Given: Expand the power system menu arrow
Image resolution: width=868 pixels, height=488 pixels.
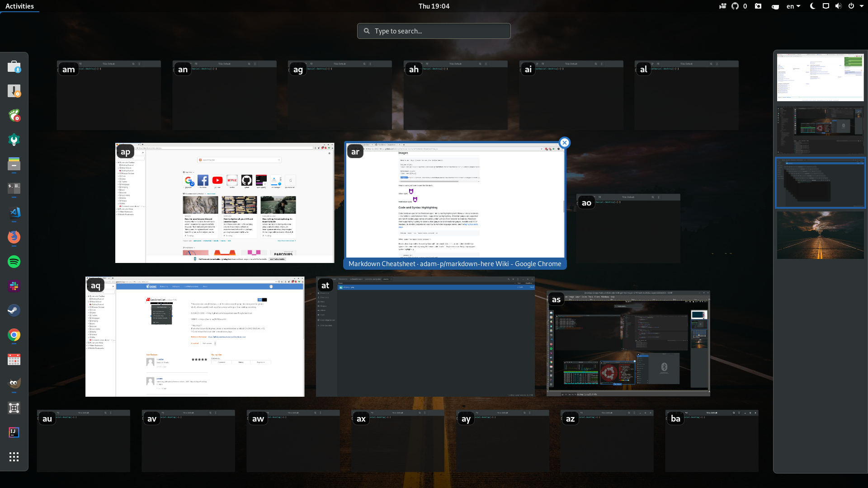Looking at the screenshot, I should pyautogui.click(x=861, y=6).
